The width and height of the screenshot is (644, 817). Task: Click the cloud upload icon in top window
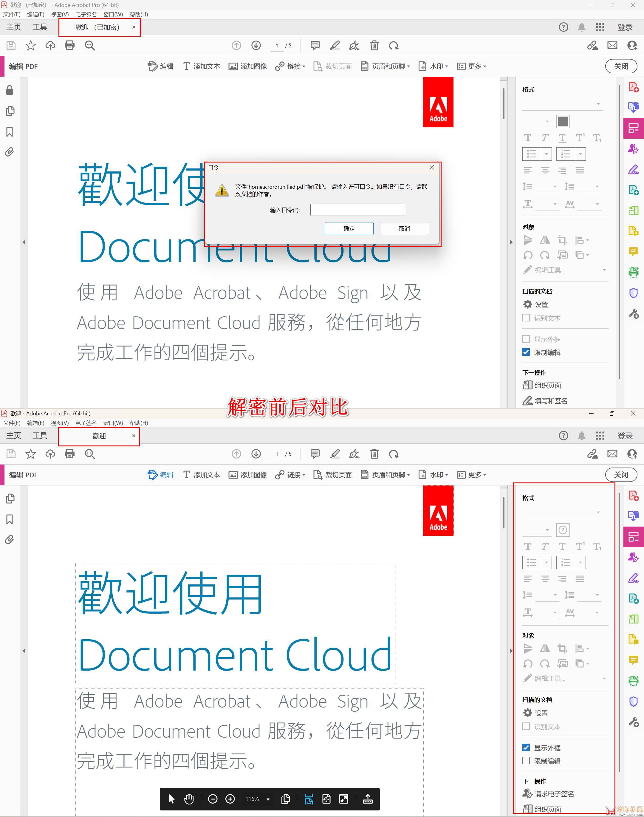[x=50, y=46]
